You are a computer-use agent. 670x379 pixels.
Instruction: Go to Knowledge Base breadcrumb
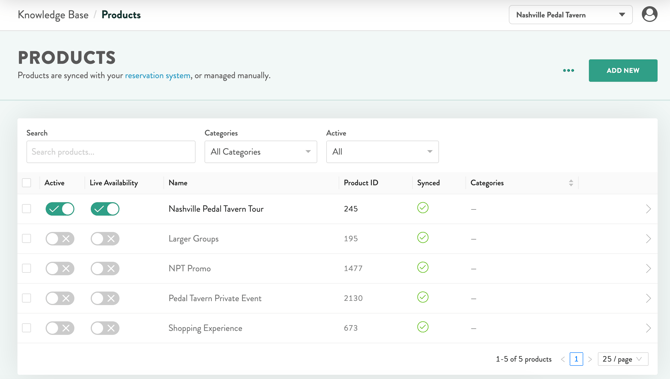pos(53,15)
